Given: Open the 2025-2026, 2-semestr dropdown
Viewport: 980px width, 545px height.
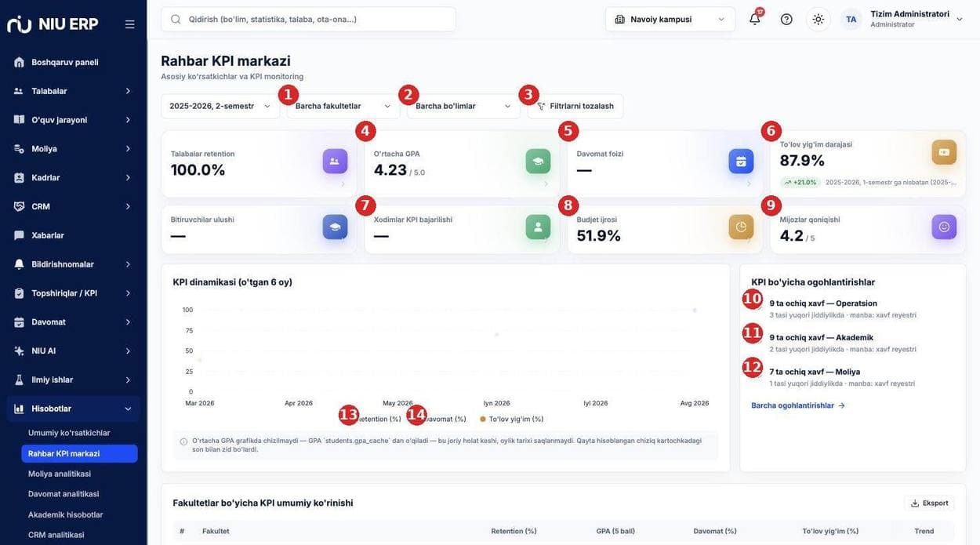Looking at the screenshot, I should (220, 106).
